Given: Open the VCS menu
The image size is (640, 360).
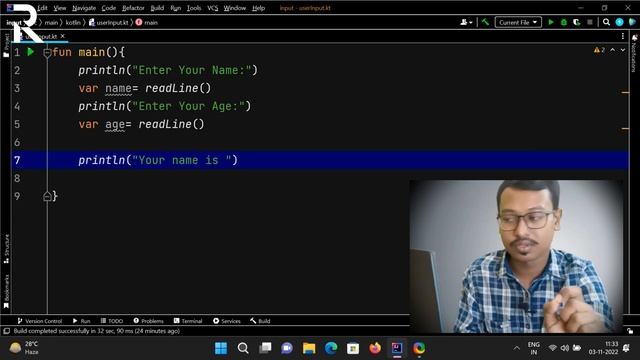Looking at the screenshot, I should 213,8.
